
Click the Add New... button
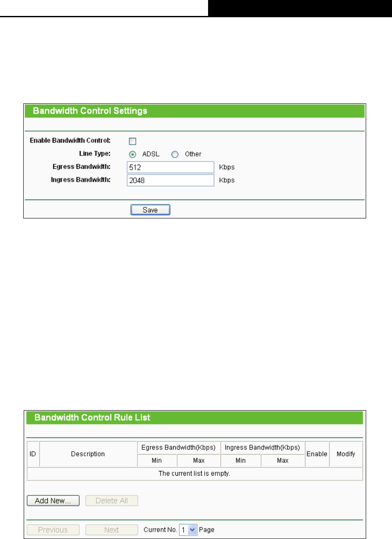point(53,501)
